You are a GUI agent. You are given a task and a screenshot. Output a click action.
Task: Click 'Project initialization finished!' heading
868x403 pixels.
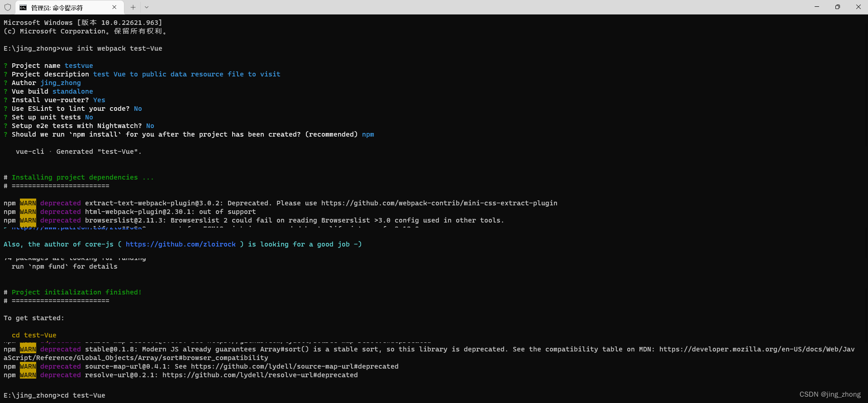tap(76, 292)
